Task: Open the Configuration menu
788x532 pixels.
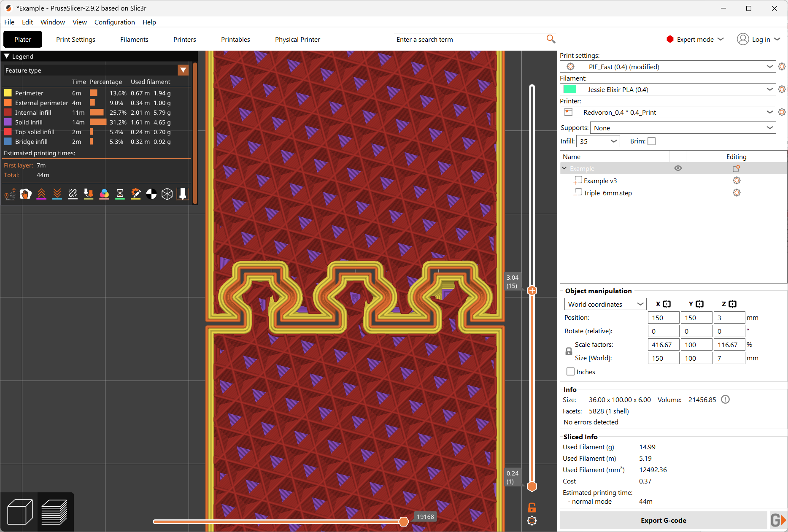Action: click(114, 22)
